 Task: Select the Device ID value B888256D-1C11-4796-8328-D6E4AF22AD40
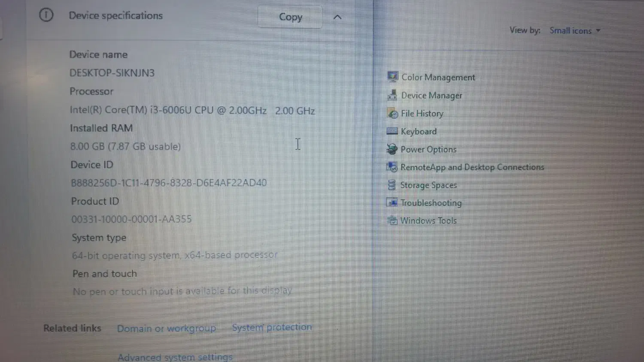169,183
